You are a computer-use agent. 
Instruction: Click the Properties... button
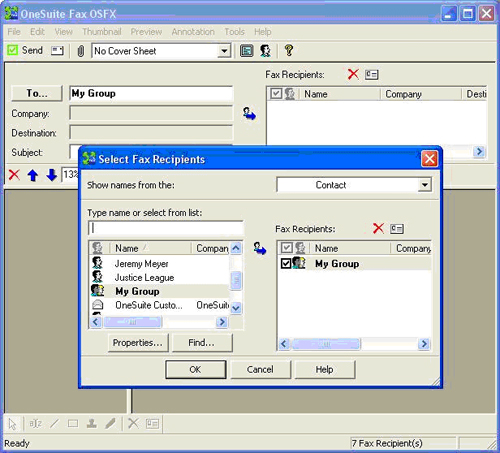(138, 343)
